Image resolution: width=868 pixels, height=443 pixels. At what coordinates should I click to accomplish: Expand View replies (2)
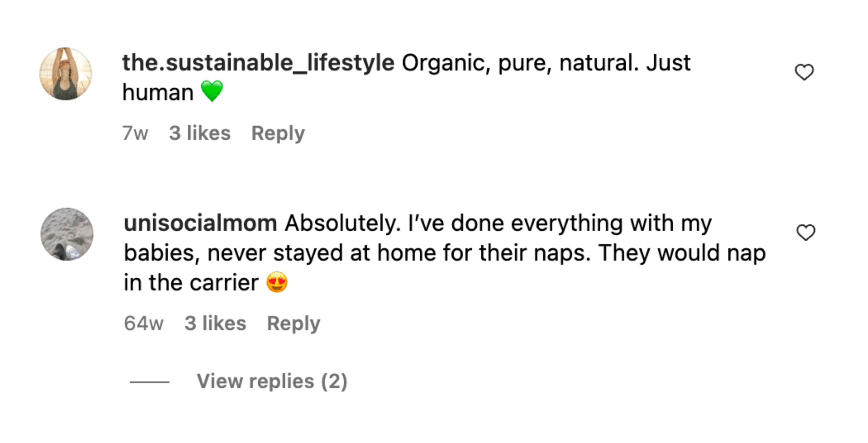click(272, 382)
